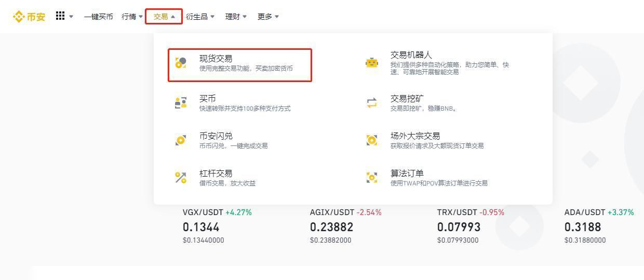Click the $0.07993000 USD value
Image resolution: width=644 pixels, height=280 pixels.
(458, 240)
